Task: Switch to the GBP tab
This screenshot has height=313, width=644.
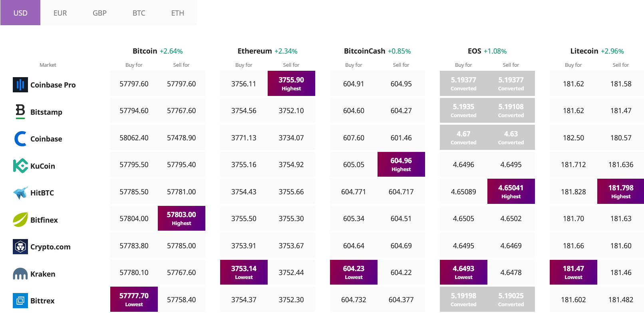Action: pos(99,13)
